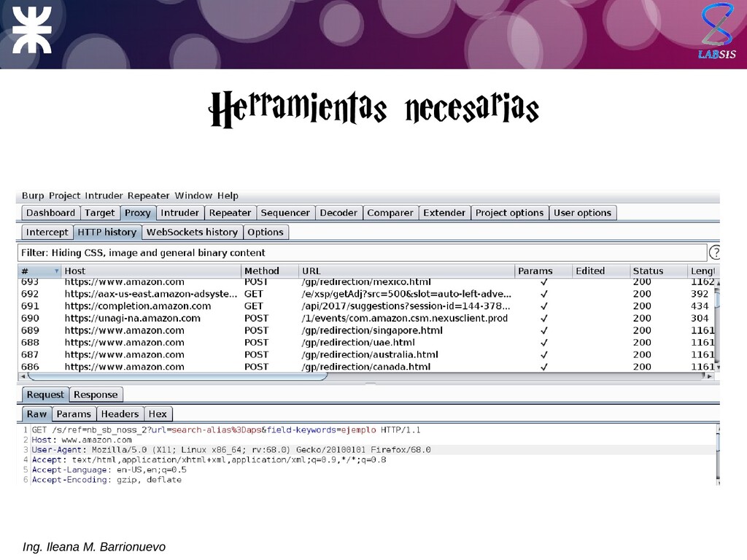Click the row 692 length value 392

[700, 294]
